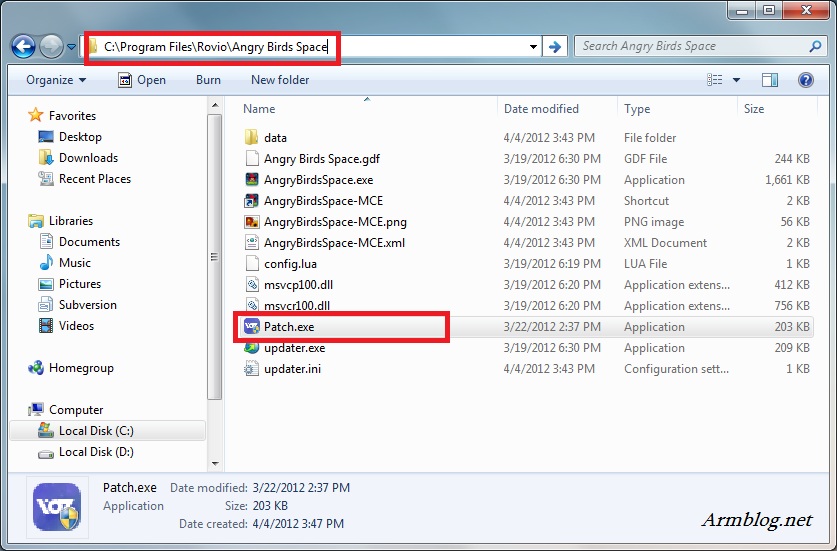Create a New folder

tap(280, 80)
